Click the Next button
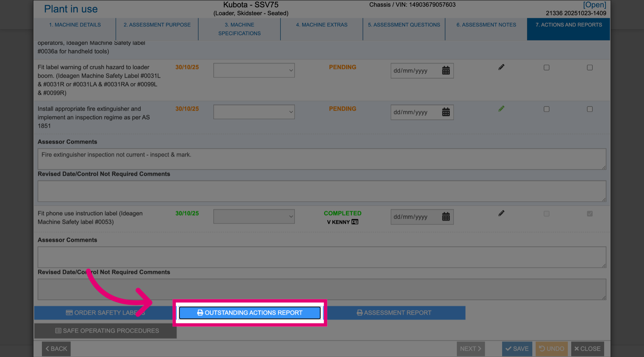This screenshot has height=357, width=644. tap(471, 349)
